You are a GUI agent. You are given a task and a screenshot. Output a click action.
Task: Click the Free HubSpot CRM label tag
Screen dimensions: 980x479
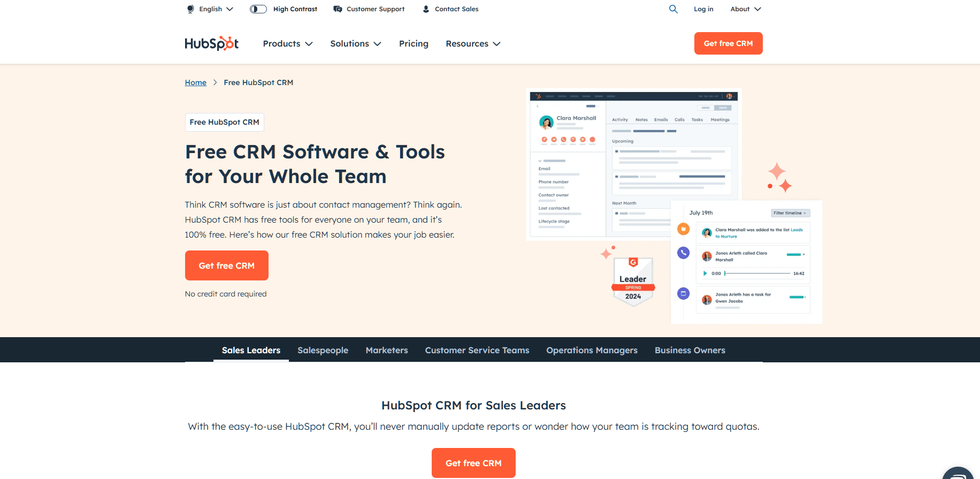tap(225, 122)
